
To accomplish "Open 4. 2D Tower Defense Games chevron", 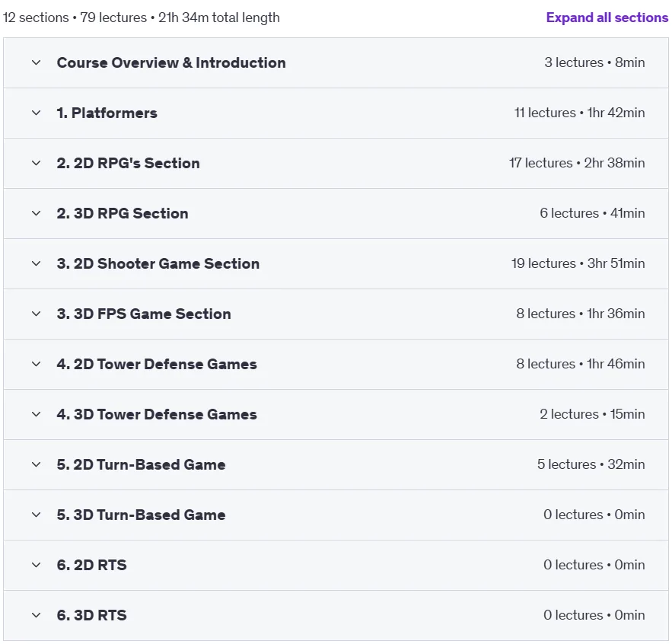I will click(x=37, y=364).
